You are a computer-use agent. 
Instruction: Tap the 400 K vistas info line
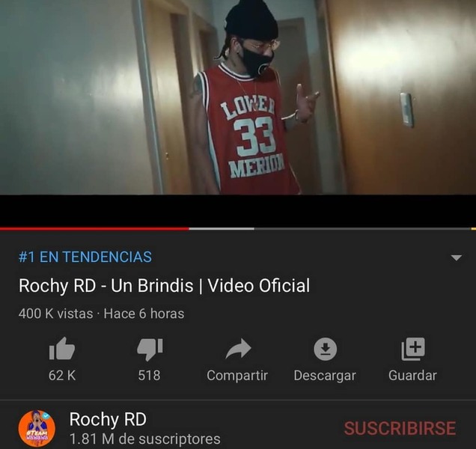[x=101, y=314]
